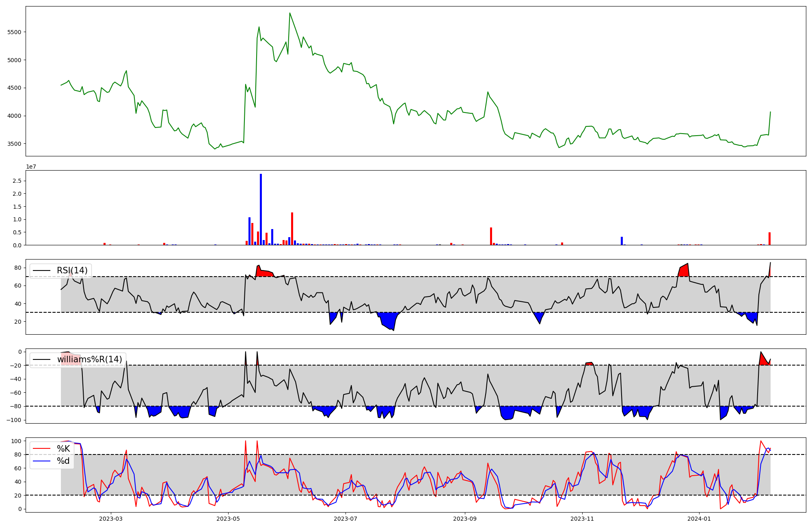
Task: Click the 5500 tick on price axis
Action: point(14,32)
